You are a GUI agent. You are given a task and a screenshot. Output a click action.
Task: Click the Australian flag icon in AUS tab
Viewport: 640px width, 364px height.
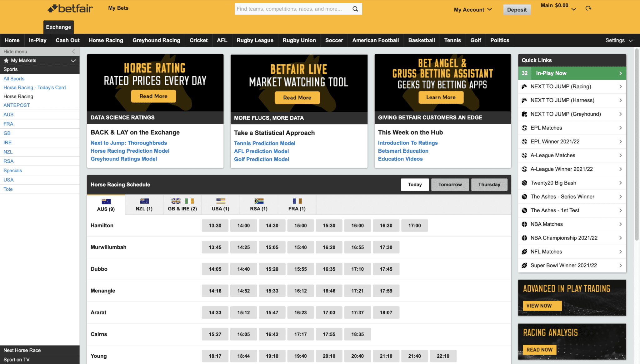[106, 201]
